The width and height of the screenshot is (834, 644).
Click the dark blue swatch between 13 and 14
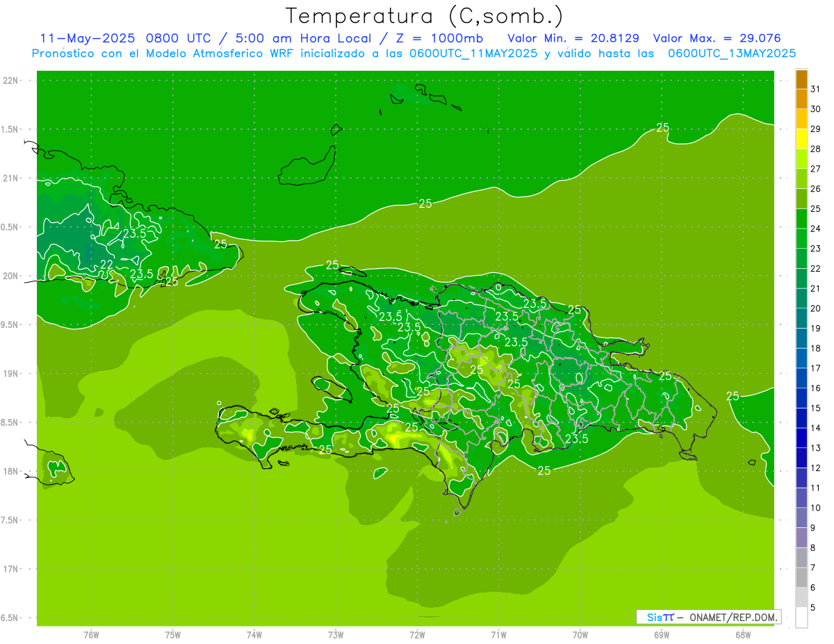(801, 438)
